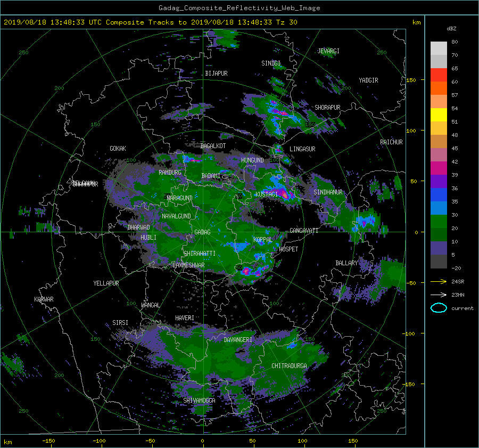Pick the magenta swatch in dBZ legend
Image resolution: width=479 pixels, height=448 pixels.
(x=439, y=168)
